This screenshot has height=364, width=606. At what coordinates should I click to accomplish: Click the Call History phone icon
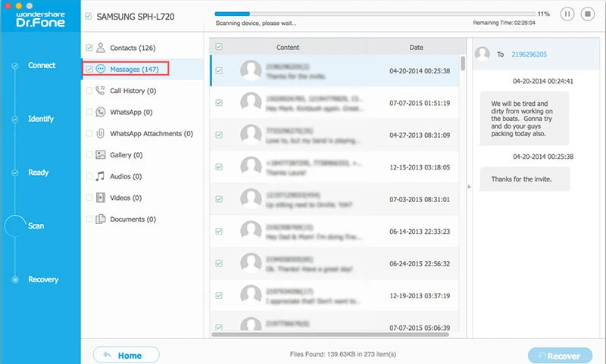(101, 91)
